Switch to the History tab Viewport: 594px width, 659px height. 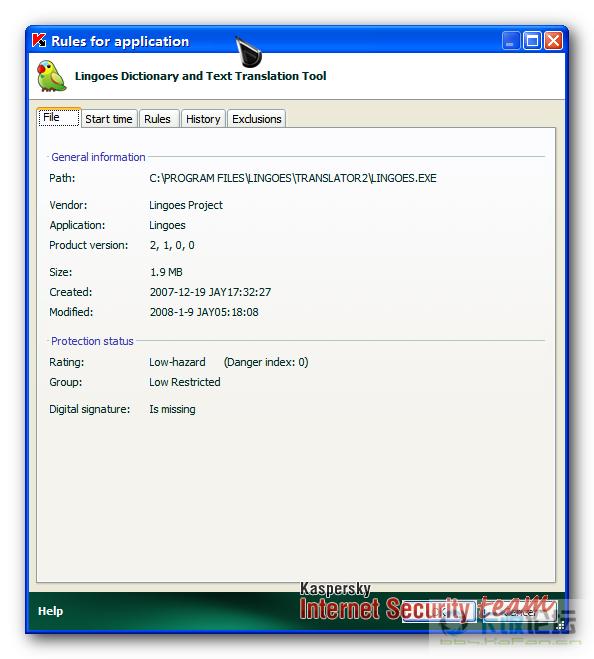coord(203,119)
